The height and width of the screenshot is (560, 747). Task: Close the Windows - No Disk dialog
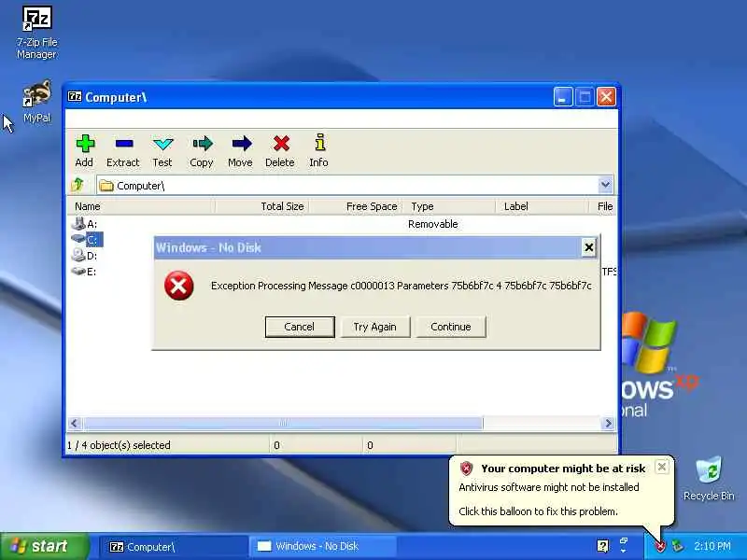click(589, 247)
